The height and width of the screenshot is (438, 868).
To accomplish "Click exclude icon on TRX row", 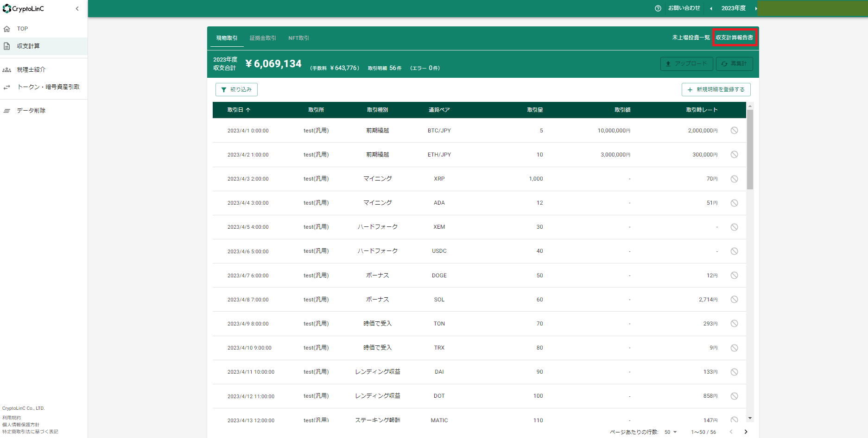I will 734,348.
